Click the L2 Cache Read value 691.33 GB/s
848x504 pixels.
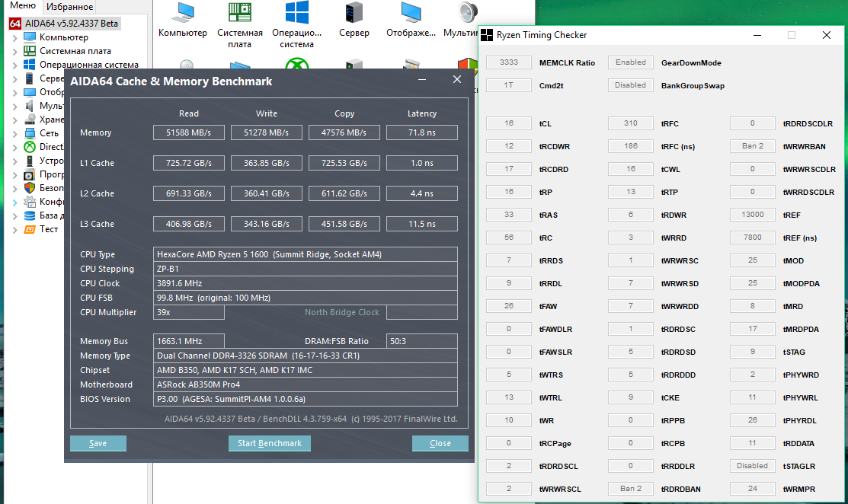[189, 193]
